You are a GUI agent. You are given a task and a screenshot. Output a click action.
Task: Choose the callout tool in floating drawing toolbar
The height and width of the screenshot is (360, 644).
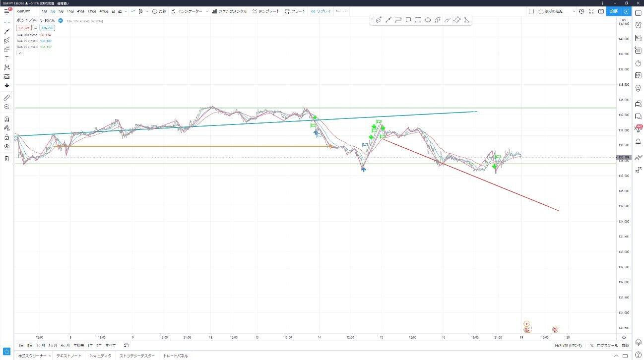pos(408,20)
